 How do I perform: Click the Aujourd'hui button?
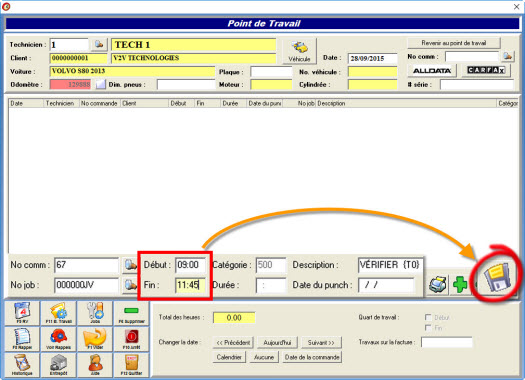click(277, 343)
